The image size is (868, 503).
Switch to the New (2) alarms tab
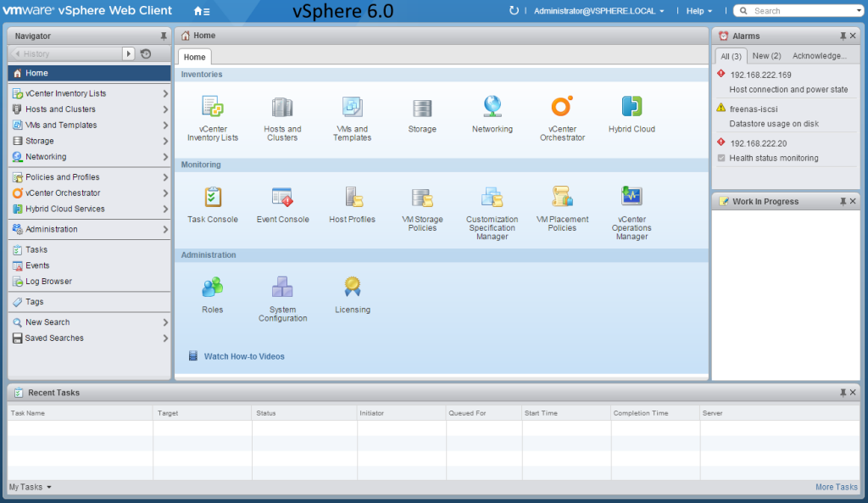point(766,56)
